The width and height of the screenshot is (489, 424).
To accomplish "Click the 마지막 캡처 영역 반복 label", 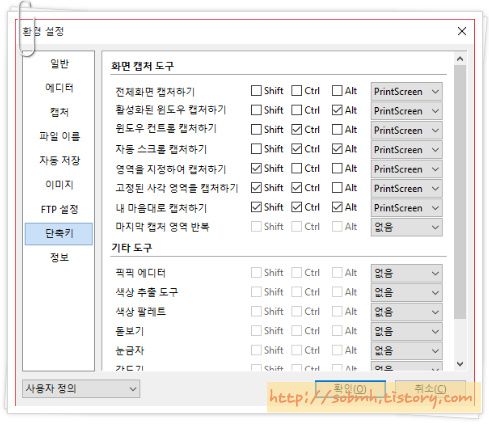I will pyautogui.click(x=162, y=227).
